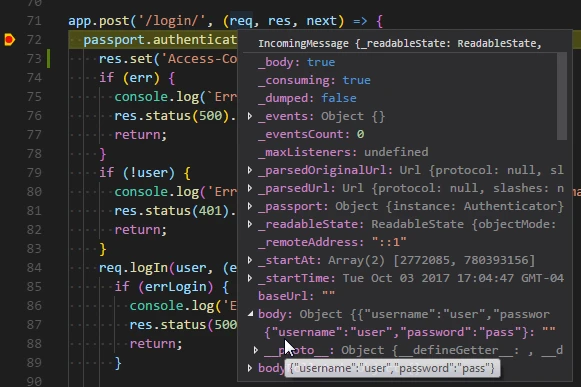Image resolution: width=581 pixels, height=387 pixels.
Task: Click the req parameter on line 71
Action: click(x=241, y=21)
